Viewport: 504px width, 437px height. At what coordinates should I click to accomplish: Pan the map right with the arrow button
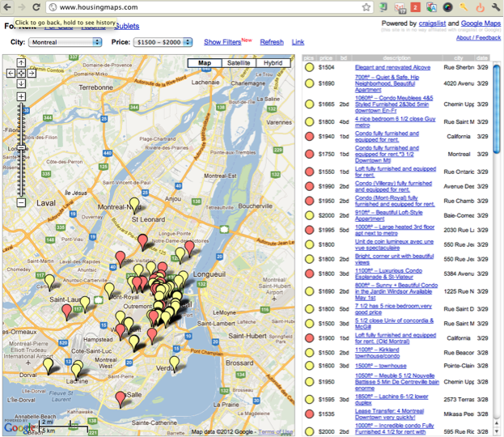(x=32, y=74)
